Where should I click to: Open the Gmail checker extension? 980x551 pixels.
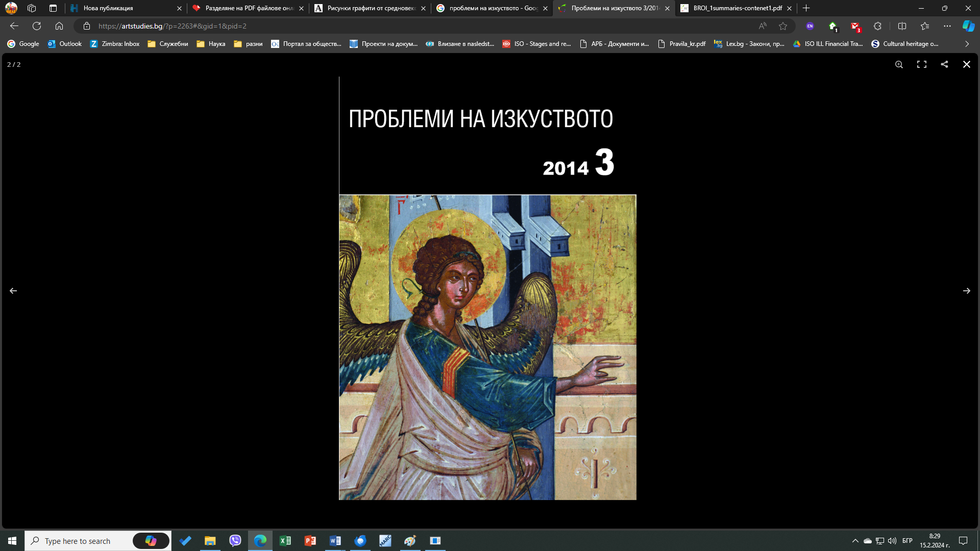pos(855,26)
